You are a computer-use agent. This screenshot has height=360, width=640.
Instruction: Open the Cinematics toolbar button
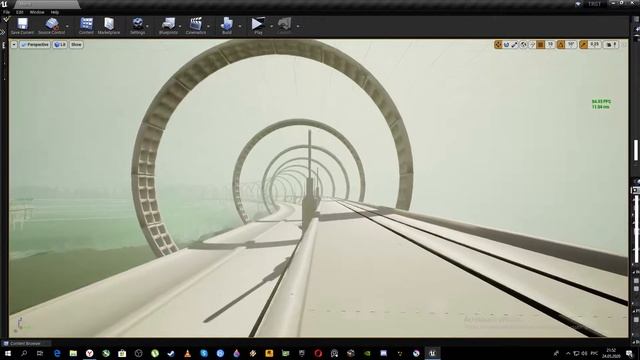(x=196, y=26)
